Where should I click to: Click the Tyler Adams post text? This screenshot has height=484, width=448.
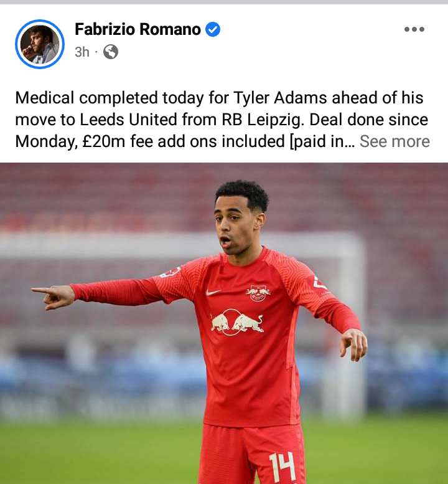[x=222, y=120]
